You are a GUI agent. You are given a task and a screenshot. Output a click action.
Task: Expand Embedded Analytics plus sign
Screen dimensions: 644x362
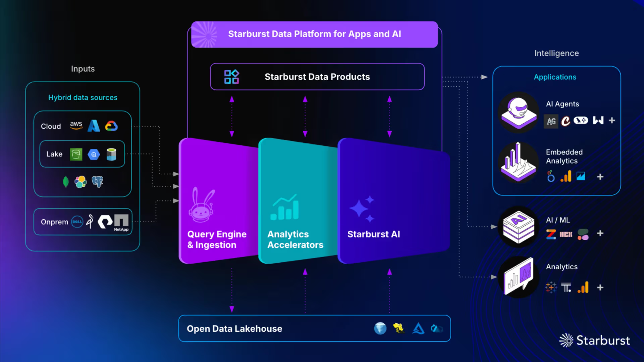(x=600, y=177)
